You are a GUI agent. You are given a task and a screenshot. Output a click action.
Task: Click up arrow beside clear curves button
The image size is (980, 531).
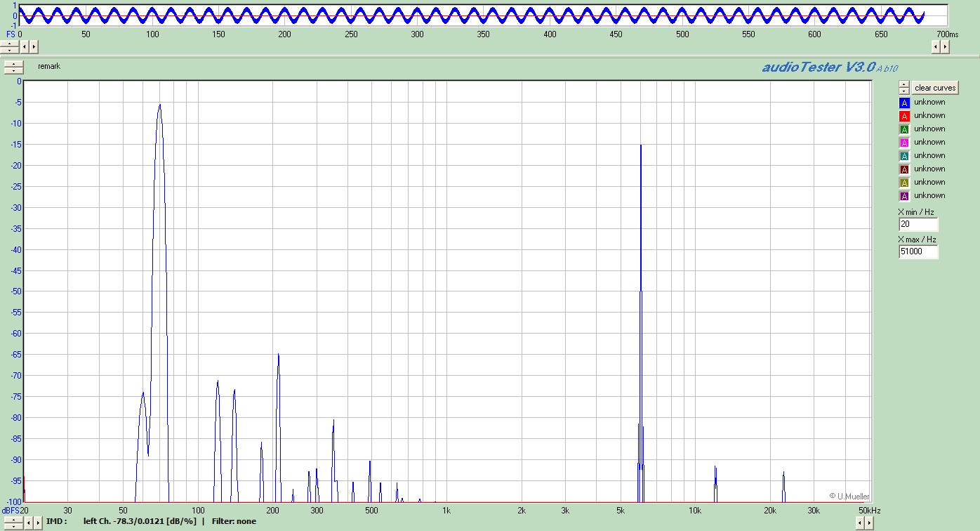point(904,84)
